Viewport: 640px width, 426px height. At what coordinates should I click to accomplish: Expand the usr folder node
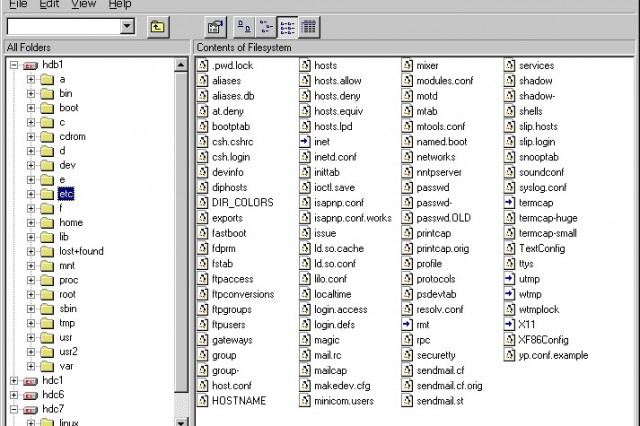pos(29,338)
